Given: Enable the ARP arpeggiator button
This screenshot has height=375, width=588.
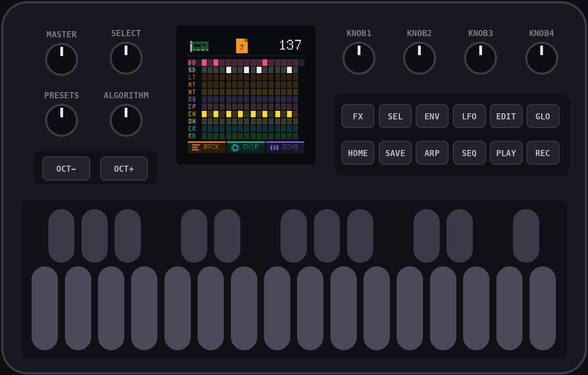Looking at the screenshot, I should [432, 153].
